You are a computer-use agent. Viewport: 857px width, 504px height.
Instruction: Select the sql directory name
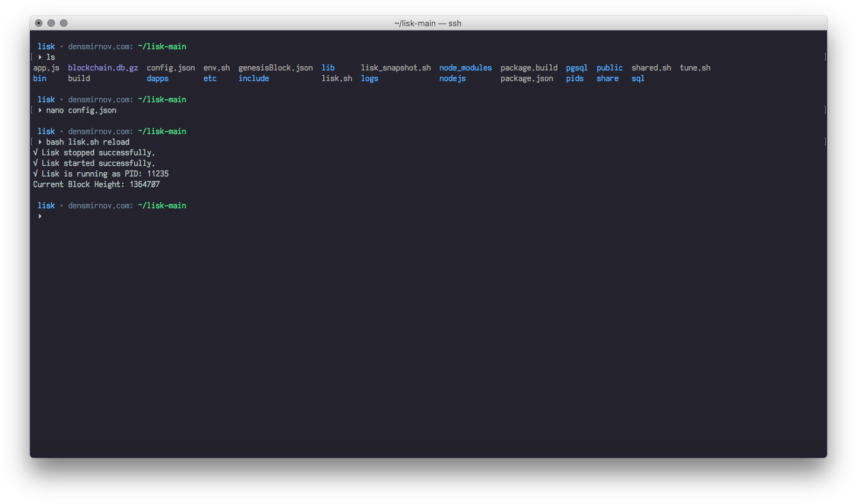click(x=638, y=79)
